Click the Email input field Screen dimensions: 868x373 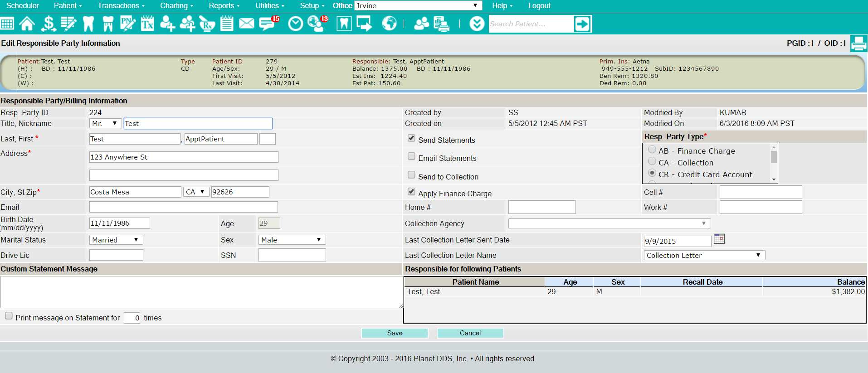pyautogui.click(x=184, y=207)
